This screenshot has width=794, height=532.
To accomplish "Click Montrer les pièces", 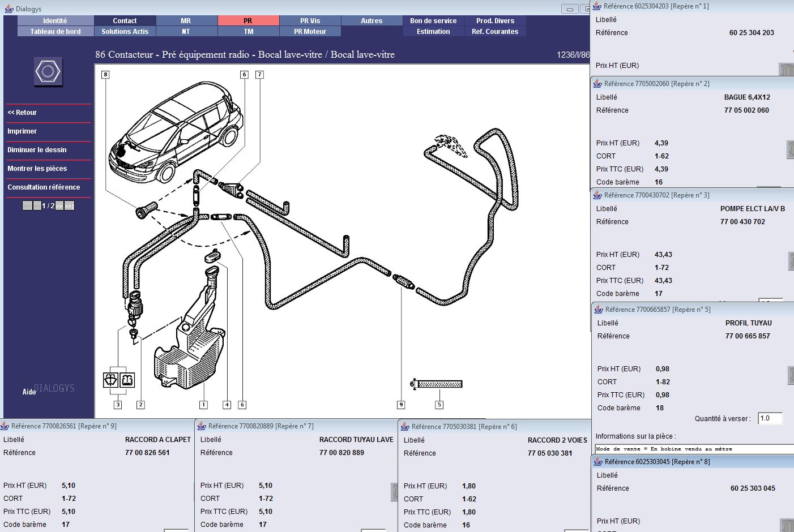I will pyautogui.click(x=37, y=169).
